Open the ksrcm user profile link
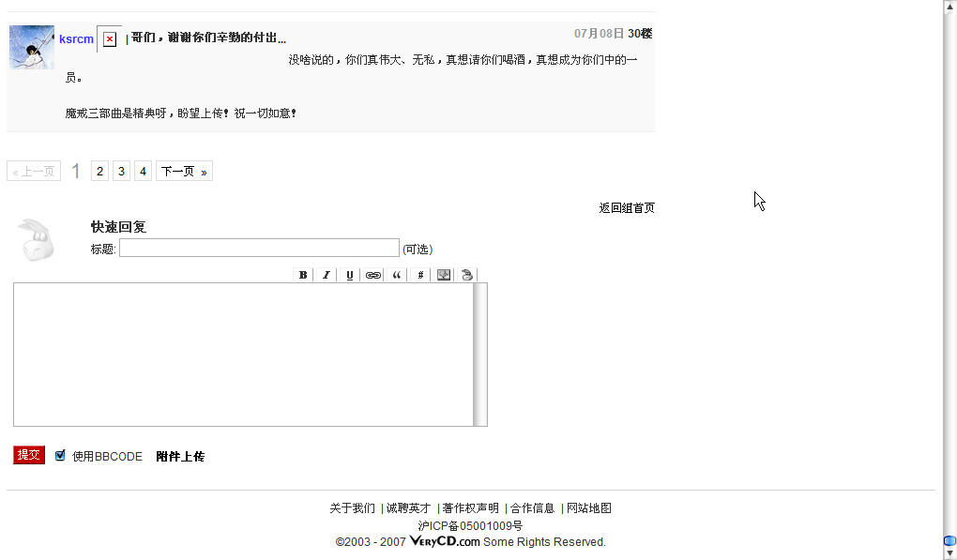The height and width of the screenshot is (560, 957). coord(76,39)
